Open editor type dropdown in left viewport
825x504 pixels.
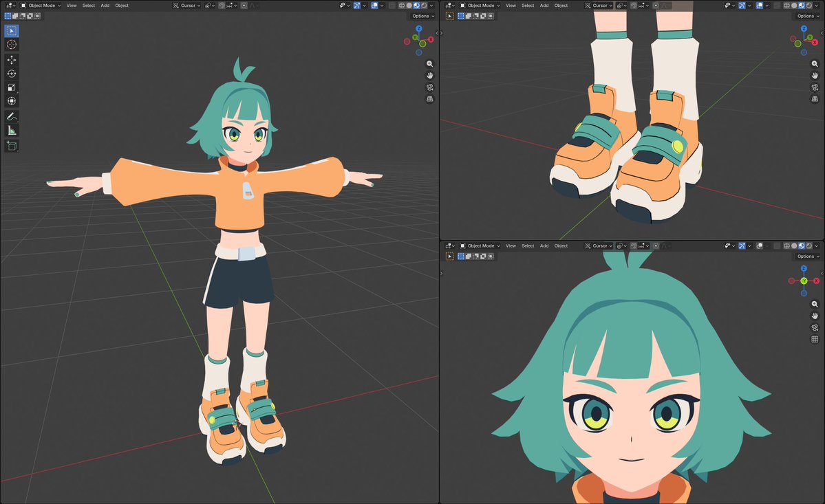10,6
